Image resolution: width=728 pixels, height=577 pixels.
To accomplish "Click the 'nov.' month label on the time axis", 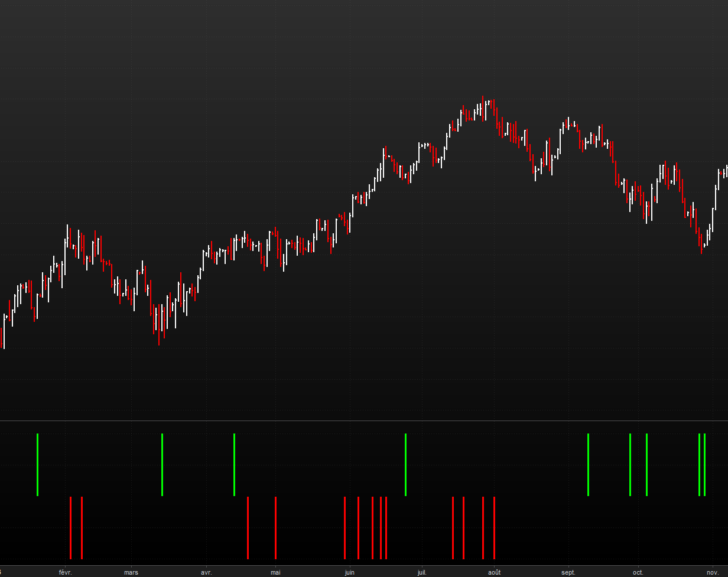I will [712, 572].
